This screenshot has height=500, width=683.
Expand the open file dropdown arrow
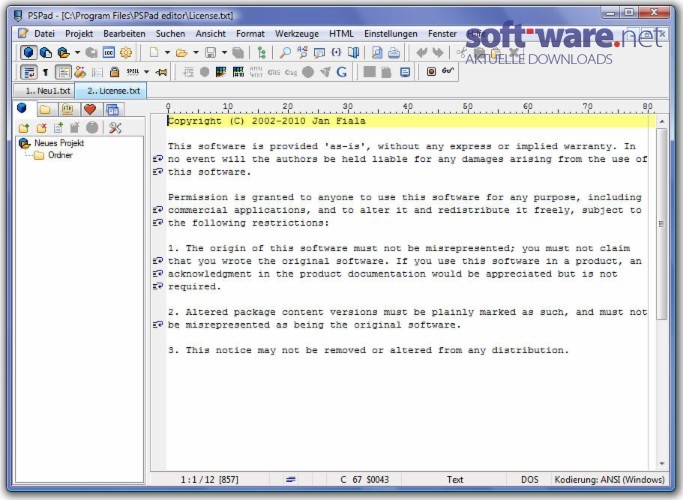coord(196,53)
